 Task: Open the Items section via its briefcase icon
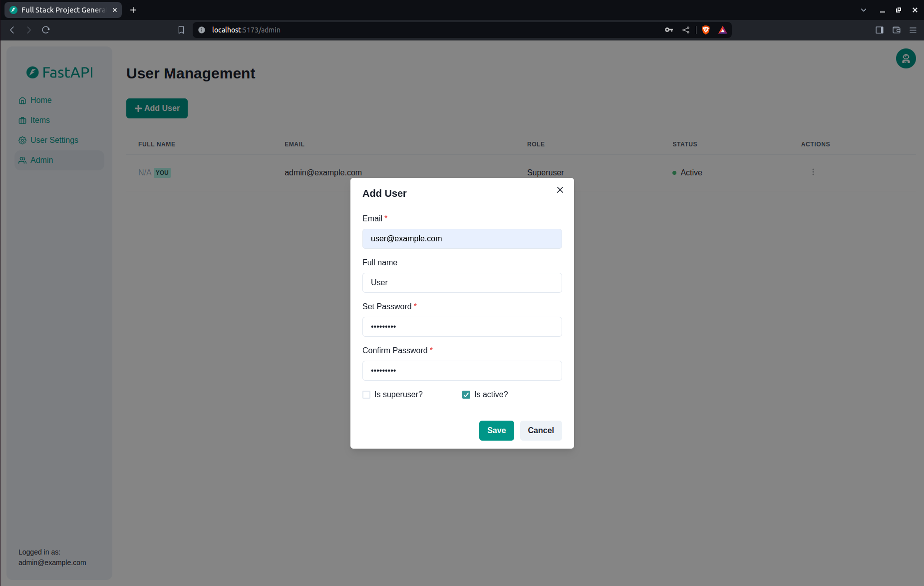pyautogui.click(x=22, y=120)
